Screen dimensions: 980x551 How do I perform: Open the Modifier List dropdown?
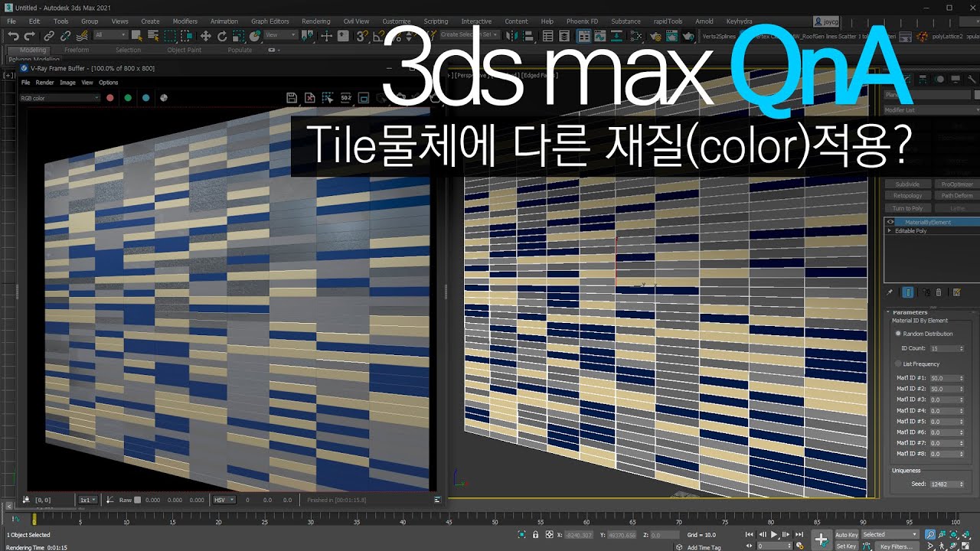[x=932, y=110]
